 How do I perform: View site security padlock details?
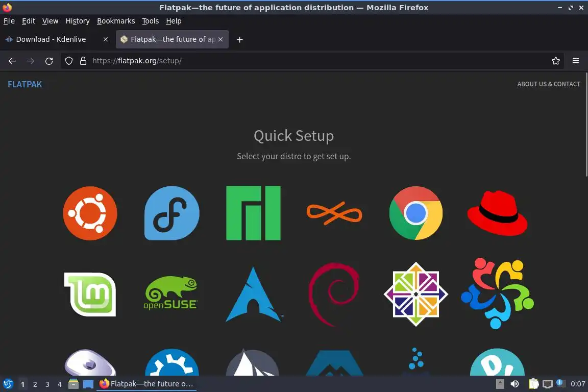click(83, 61)
